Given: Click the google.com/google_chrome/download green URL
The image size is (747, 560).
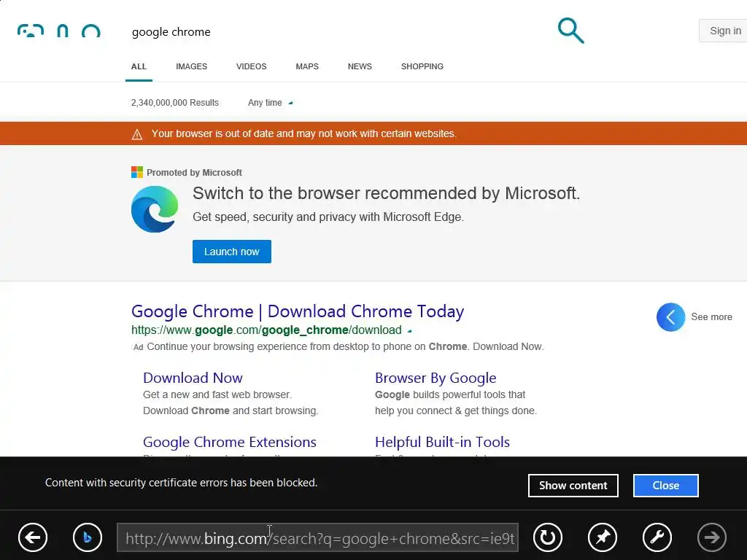Looking at the screenshot, I should click(266, 330).
